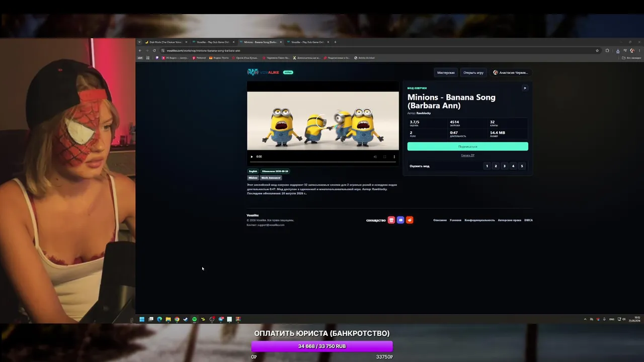Screen dimensions: 644x362
Task: Switch to the last Voxalike Play Dub Game tab
Action: point(308,42)
